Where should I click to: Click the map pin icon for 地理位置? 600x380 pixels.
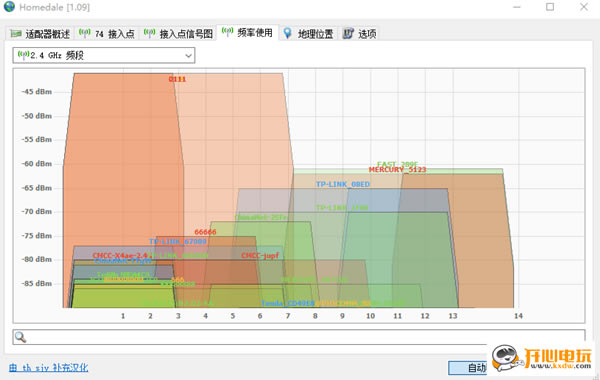[x=287, y=33]
